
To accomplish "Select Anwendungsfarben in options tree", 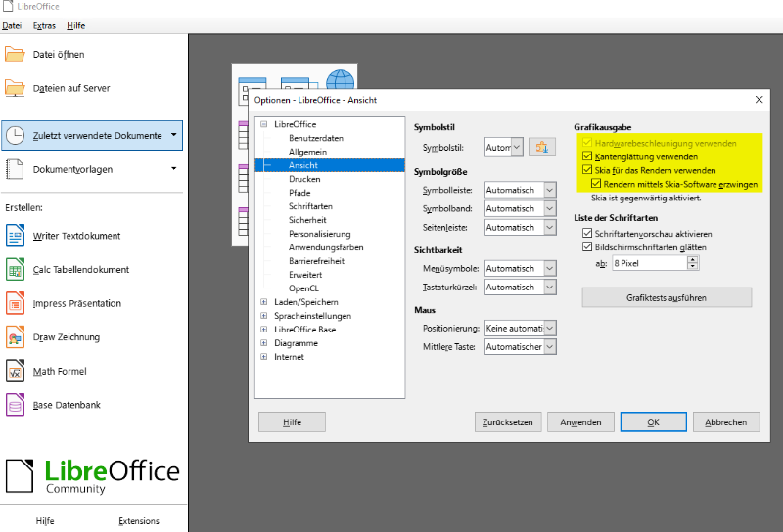I will [x=326, y=247].
